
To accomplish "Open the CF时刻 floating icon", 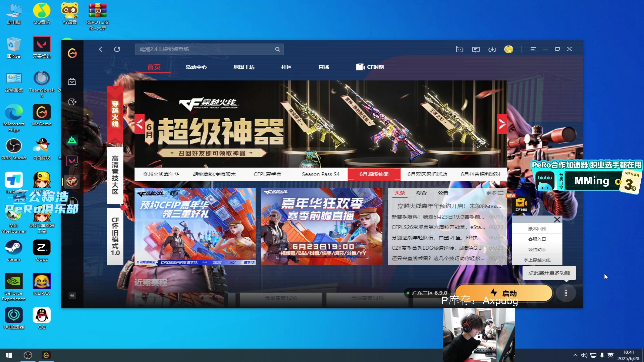I will [x=521, y=204].
